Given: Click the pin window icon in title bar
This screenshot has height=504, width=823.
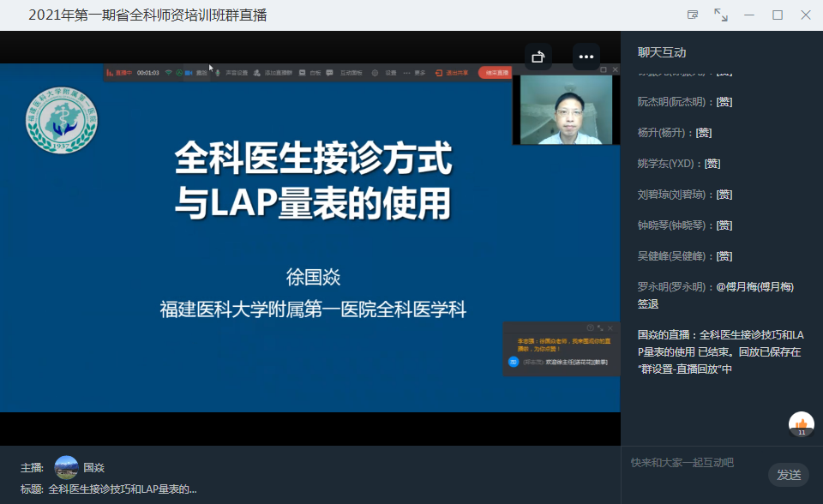Looking at the screenshot, I should tap(693, 15).
